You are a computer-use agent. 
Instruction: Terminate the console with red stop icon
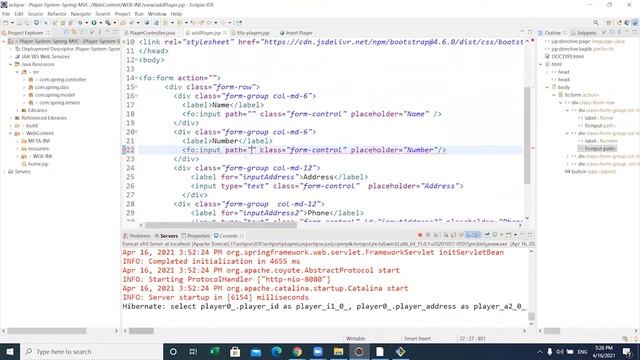[420, 235]
